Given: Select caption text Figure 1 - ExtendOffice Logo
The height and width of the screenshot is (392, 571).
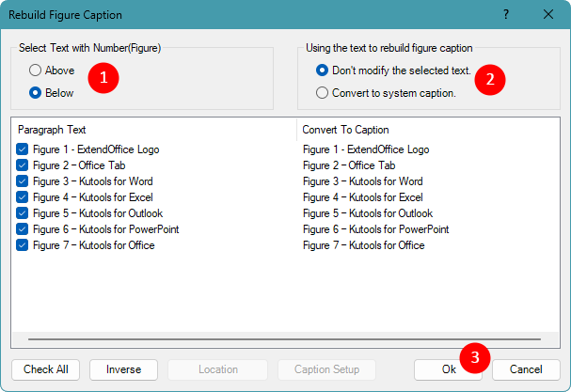Looking at the screenshot, I should 366,149.
